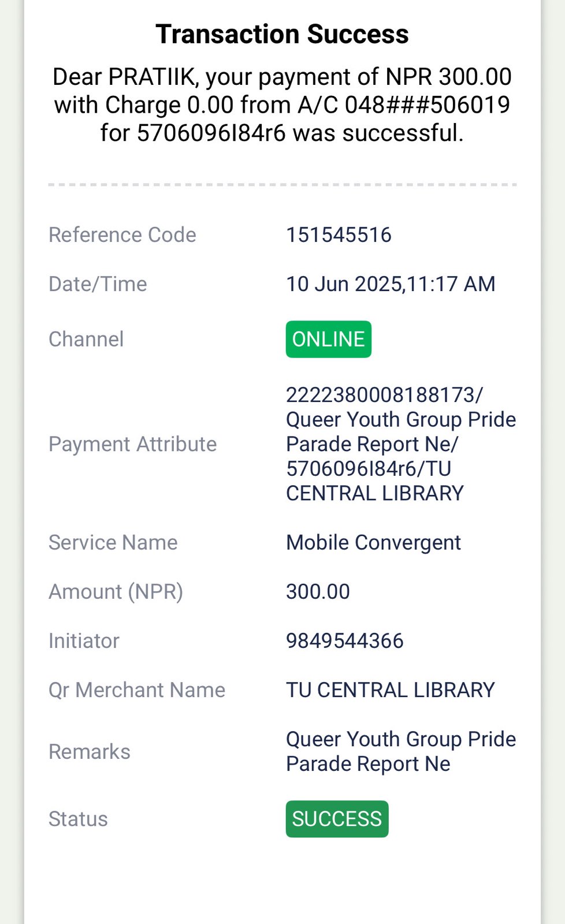This screenshot has width=565, height=924.
Task: Select reference code number 151545516
Action: [339, 235]
